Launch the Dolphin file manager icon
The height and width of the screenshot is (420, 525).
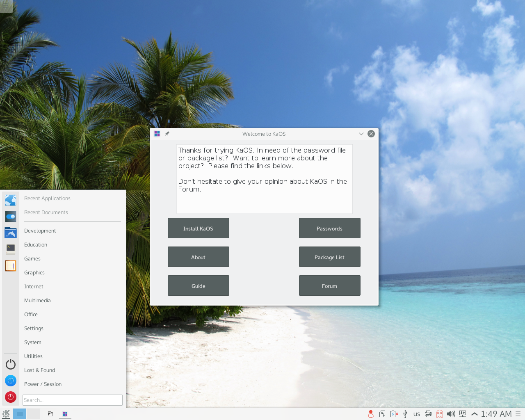11,233
